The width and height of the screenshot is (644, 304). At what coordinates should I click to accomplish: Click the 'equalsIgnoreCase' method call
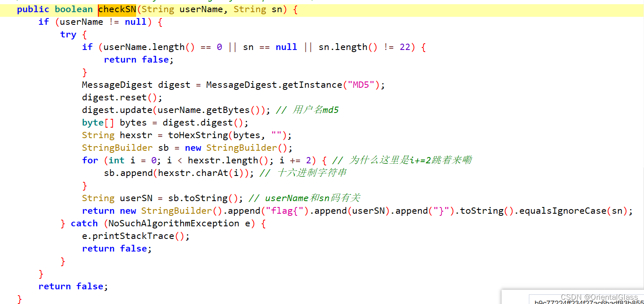(563, 211)
